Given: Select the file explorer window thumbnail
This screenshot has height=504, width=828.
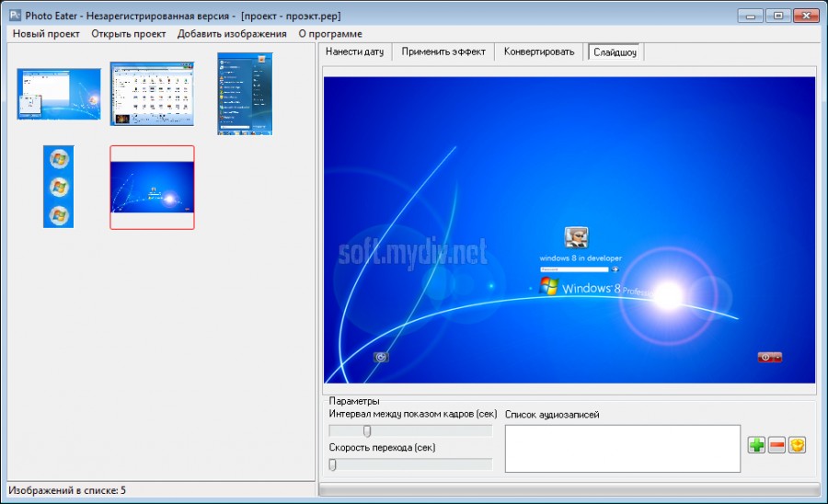Looking at the screenshot, I should click(x=152, y=94).
